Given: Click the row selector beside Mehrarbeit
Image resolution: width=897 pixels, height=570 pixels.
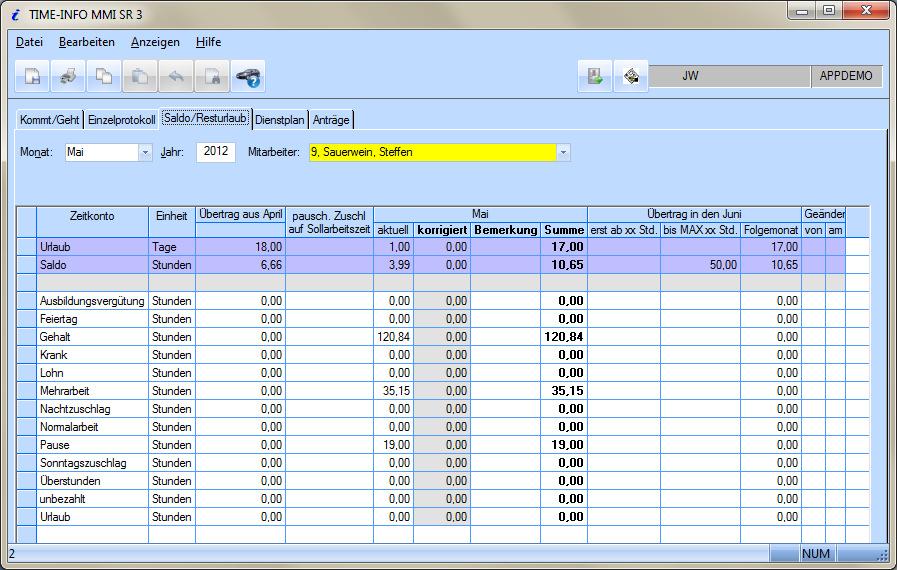Looking at the screenshot, I should tap(26, 391).
